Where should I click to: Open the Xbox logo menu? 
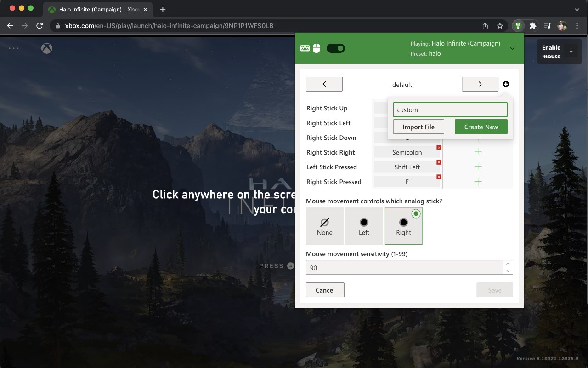coord(47,48)
